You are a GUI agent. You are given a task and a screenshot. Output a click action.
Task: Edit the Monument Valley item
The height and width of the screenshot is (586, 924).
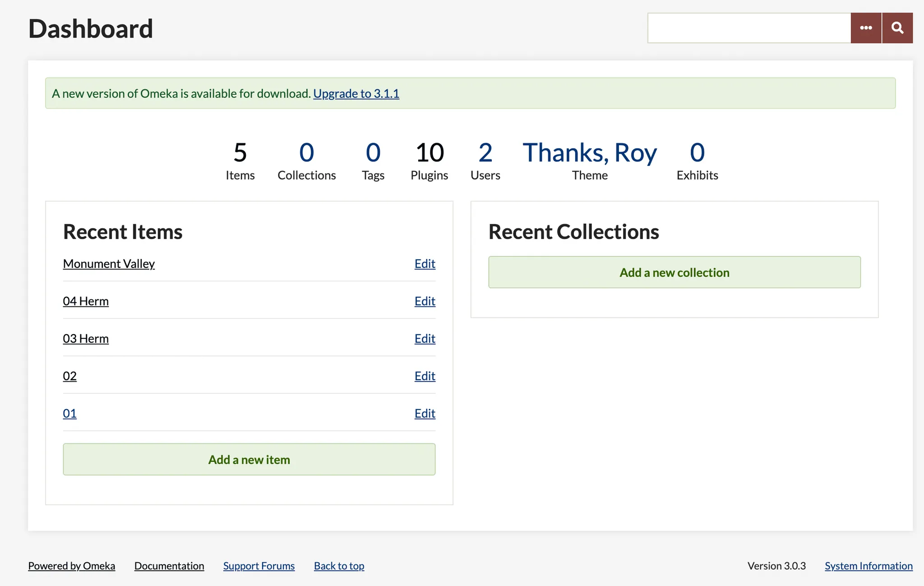[x=425, y=263]
